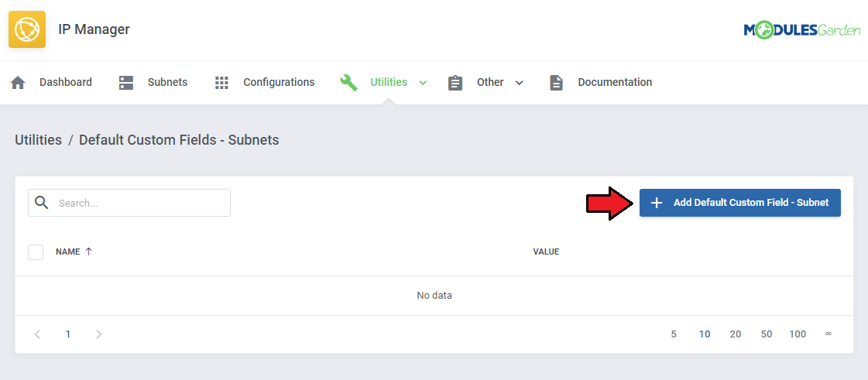Click the IP Manager yellow logo icon
This screenshot has width=868, height=380.
(x=27, y=29)
